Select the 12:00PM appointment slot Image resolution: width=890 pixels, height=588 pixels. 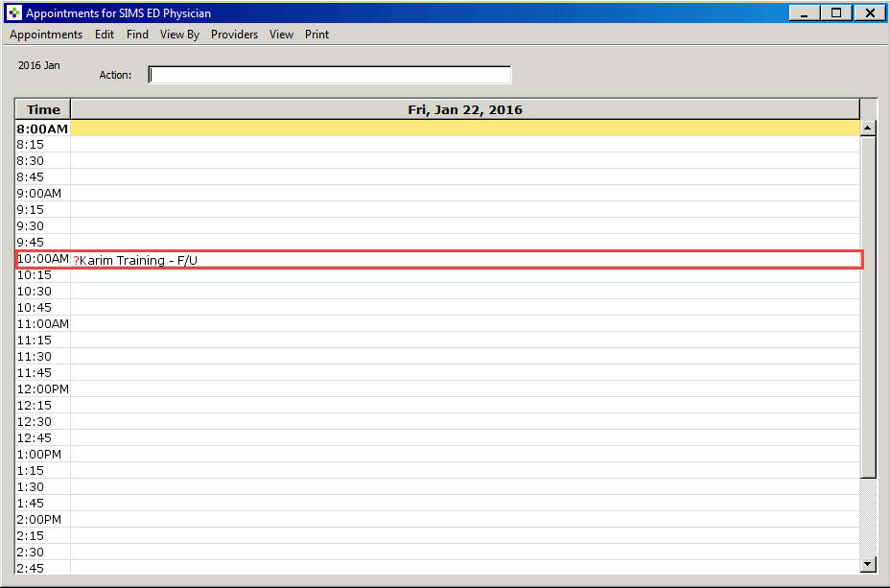coord(464,389)
